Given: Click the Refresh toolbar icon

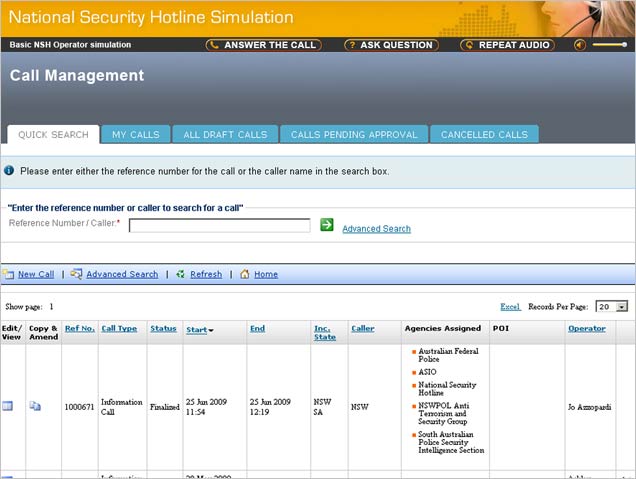Looking at the screenshot, I should pyautogui.click(x=180, y=274).
